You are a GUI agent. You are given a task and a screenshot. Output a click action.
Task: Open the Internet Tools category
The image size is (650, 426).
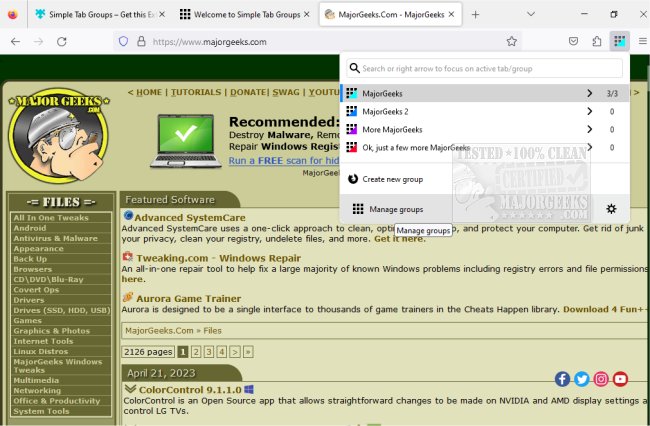pos(43,341)
